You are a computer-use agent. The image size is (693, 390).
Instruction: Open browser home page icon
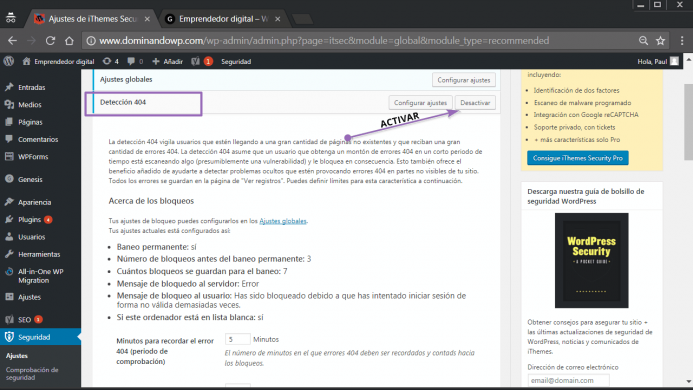pyautogui.click(x=69, y=41)
